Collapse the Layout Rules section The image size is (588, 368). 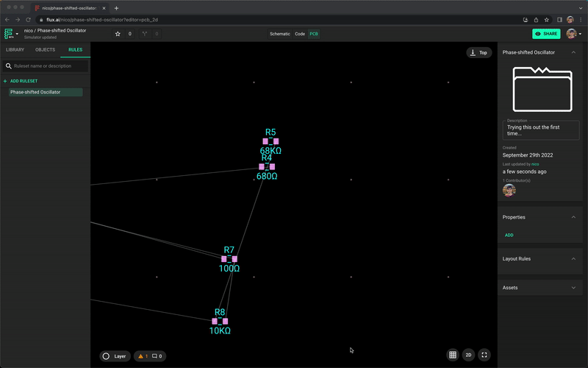(x=573, y=259)
